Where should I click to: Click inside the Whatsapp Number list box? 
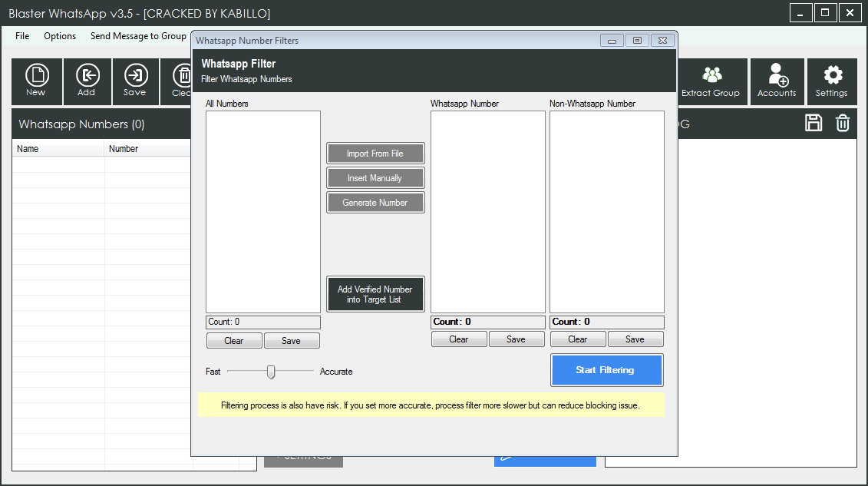487,212
